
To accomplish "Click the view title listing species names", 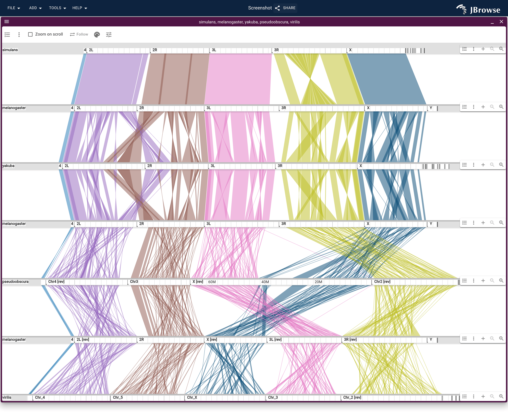I will pos(249,22).
